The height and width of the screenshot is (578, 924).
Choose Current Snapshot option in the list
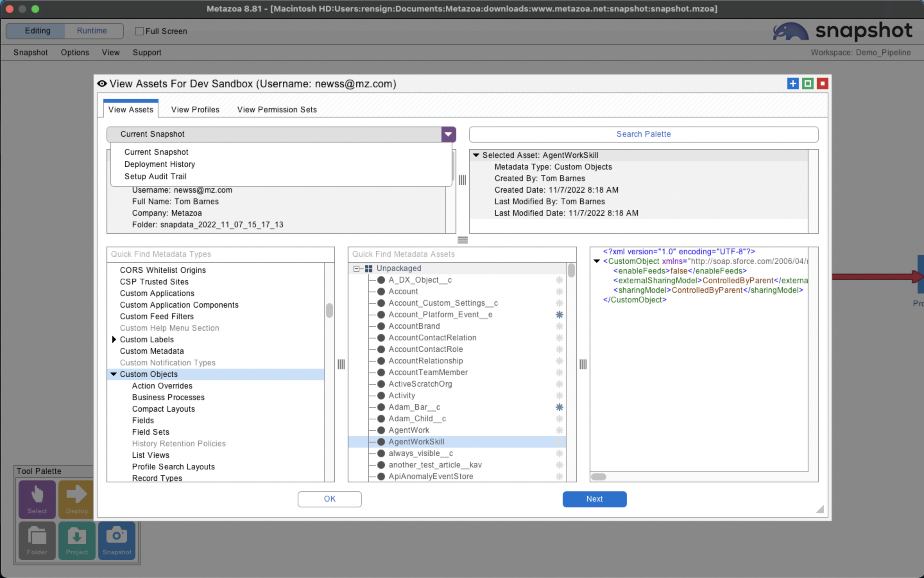coord(156,152)
